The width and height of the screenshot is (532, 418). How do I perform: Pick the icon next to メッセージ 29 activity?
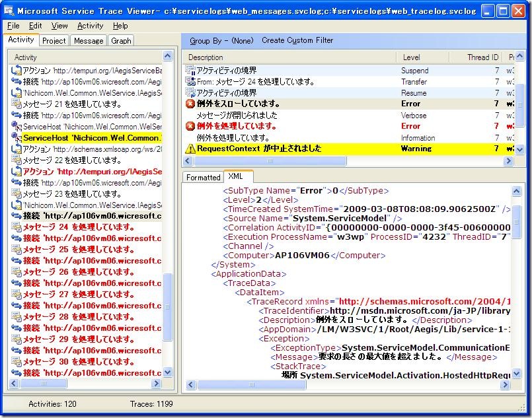17,339
